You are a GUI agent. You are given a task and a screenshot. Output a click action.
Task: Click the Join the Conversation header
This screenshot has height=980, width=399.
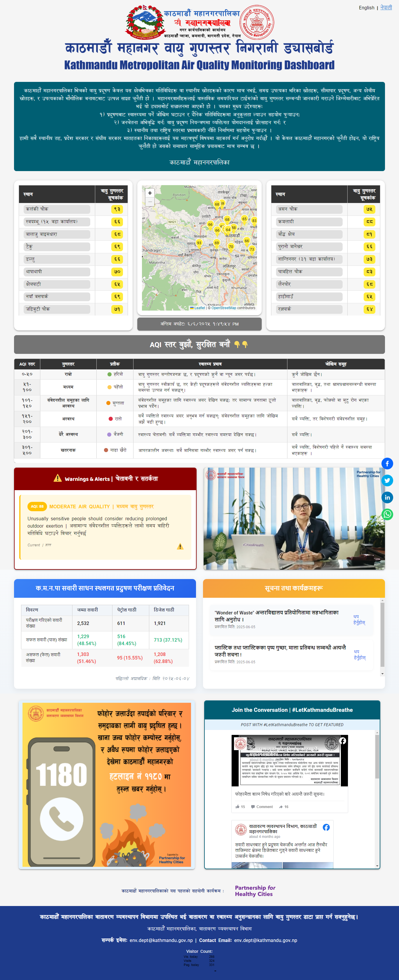292,710
